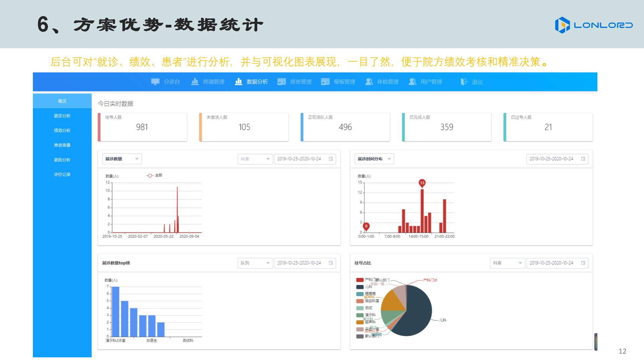The width and height of the screenshot is (644, 362).
Task: Click the 模板管理 icon
Action: [x=325, y=82]
